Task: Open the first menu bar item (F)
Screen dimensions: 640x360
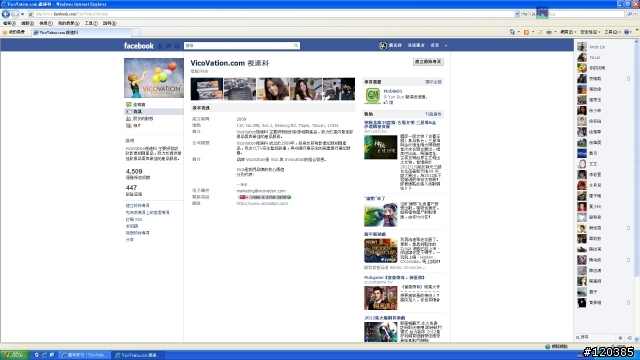Action: pyautogui.click(x=9, y=23)
